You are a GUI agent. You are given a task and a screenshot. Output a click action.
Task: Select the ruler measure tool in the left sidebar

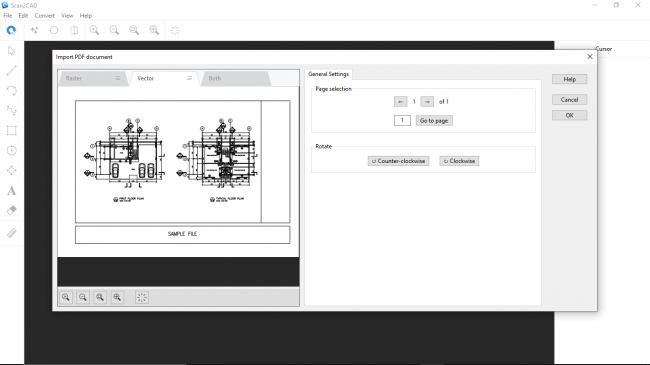click(x=12, y=233)
